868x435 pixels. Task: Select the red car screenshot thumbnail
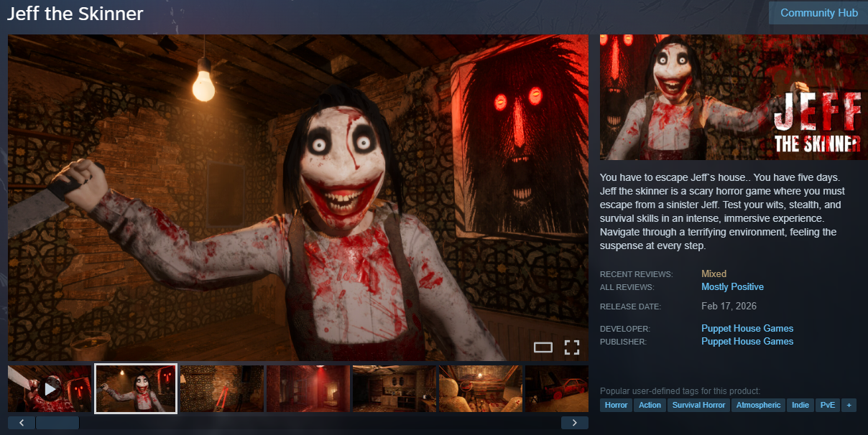[557, 389]
